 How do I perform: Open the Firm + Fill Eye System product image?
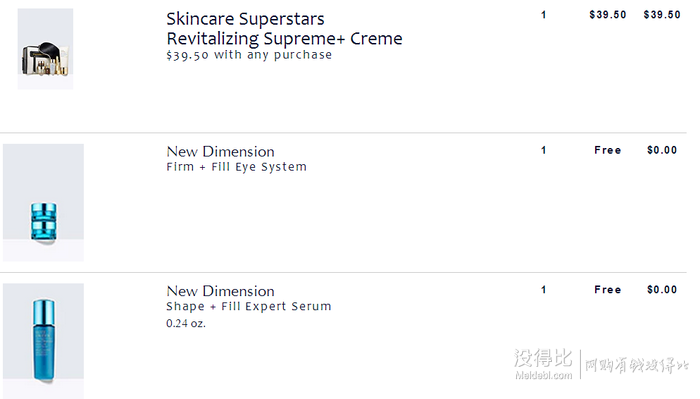pyautogui.click(x=43, y=203)
